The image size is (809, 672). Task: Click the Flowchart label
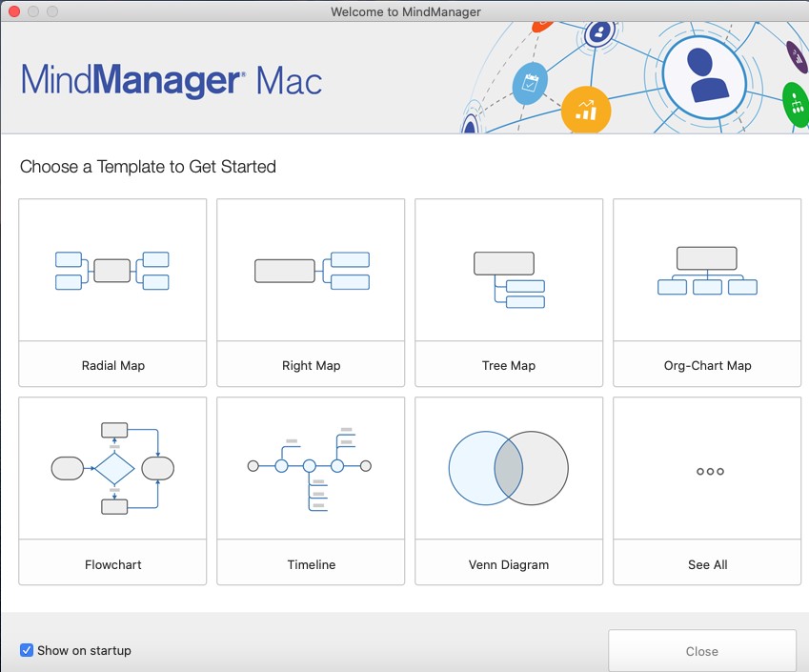point(113,564)
